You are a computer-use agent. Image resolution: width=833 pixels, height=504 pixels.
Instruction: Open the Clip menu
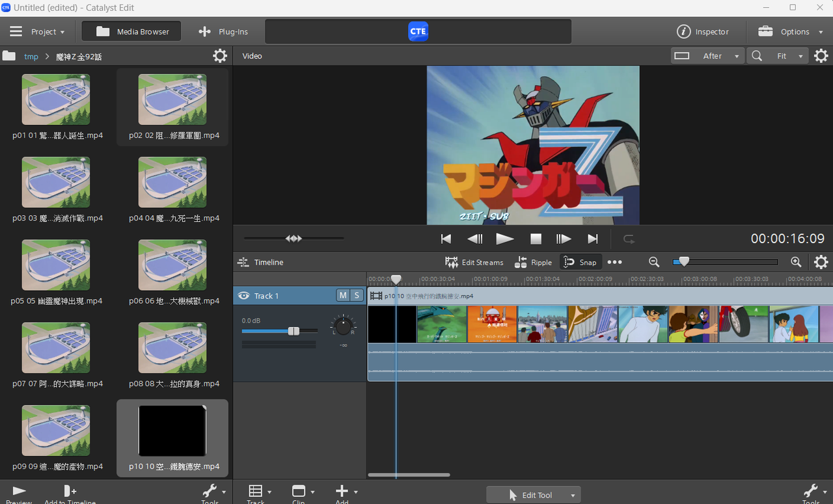[x=302, y=494]
